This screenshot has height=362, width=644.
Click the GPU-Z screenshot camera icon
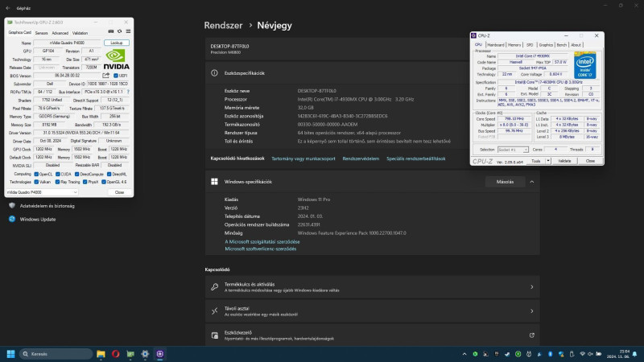pyautogui.click(x=111, y=31)
